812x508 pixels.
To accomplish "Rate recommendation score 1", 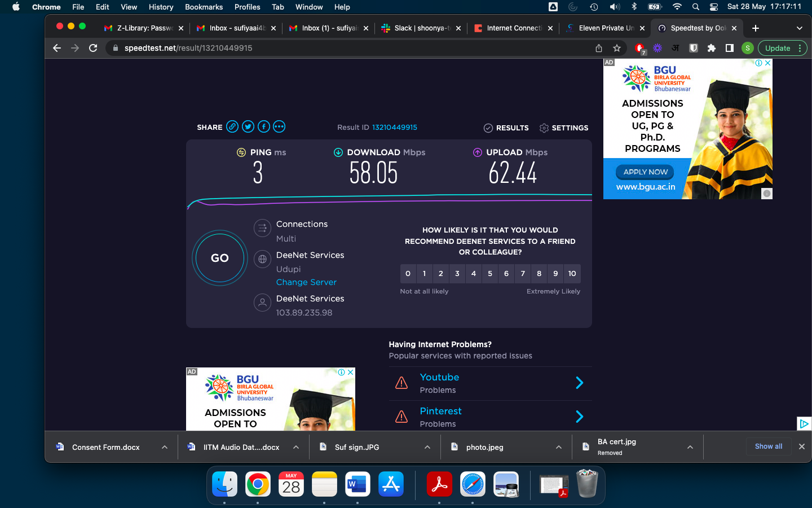I will click(425, 274).
